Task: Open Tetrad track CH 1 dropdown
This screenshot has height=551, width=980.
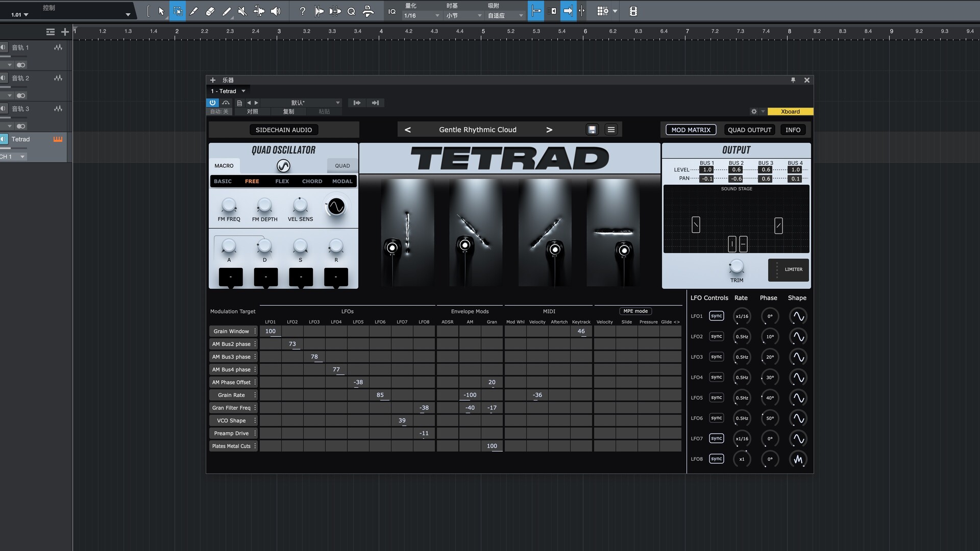Action: click(x=13, y=157)
